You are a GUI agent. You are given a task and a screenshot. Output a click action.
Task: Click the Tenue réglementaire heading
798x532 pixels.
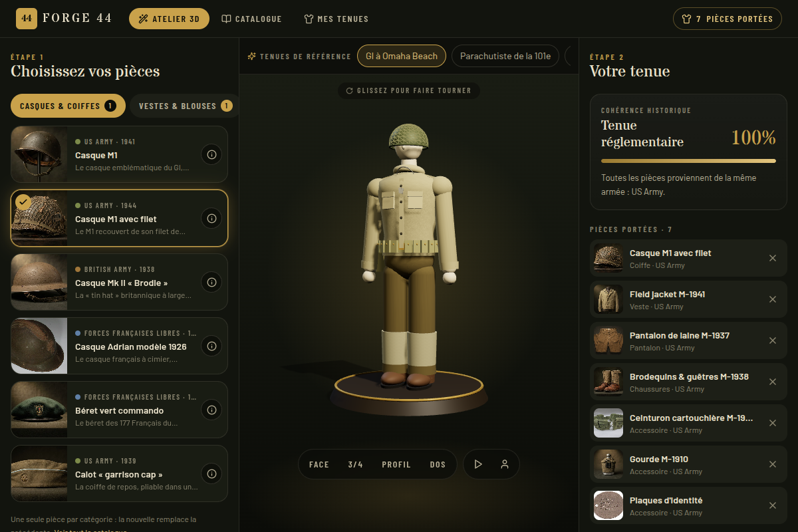pos(642,134)
